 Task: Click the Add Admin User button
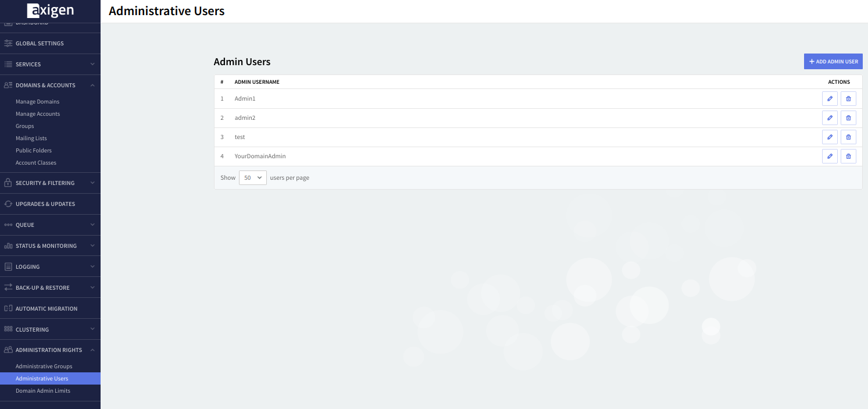(833, 62)
